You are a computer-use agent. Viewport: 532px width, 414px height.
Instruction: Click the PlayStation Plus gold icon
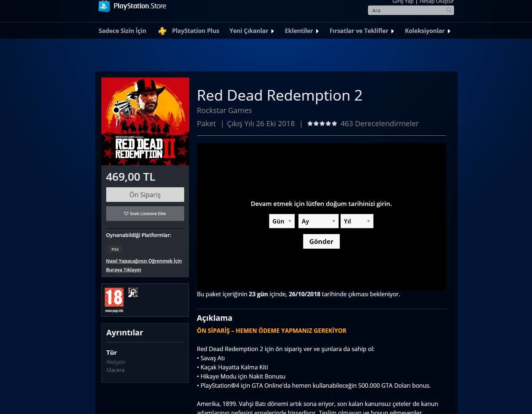point(162,31)
